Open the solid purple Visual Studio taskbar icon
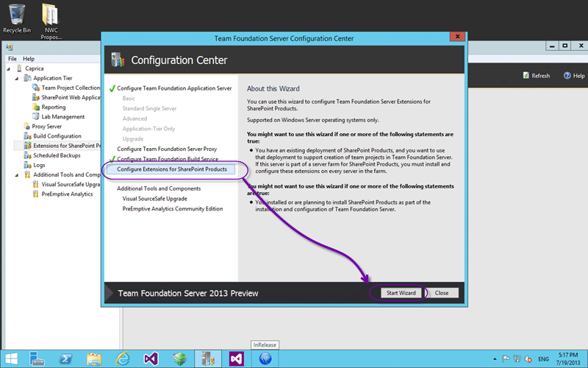Image resolution: width=588 pixels, height=368 pixels. point(237,359)
